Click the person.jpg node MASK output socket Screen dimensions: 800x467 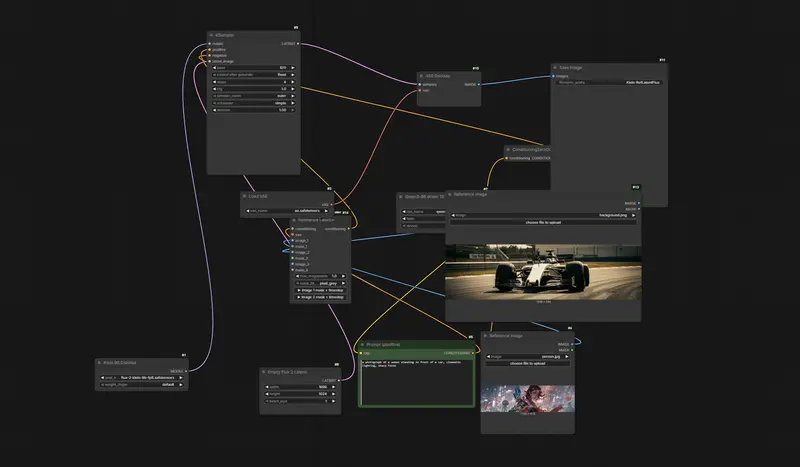click(572, 350)
